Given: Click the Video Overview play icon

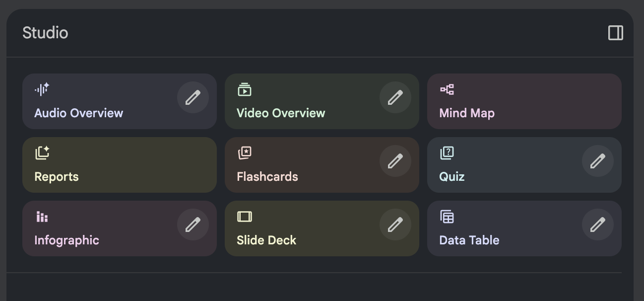Looking at the screenshot, I should (244, 89).
